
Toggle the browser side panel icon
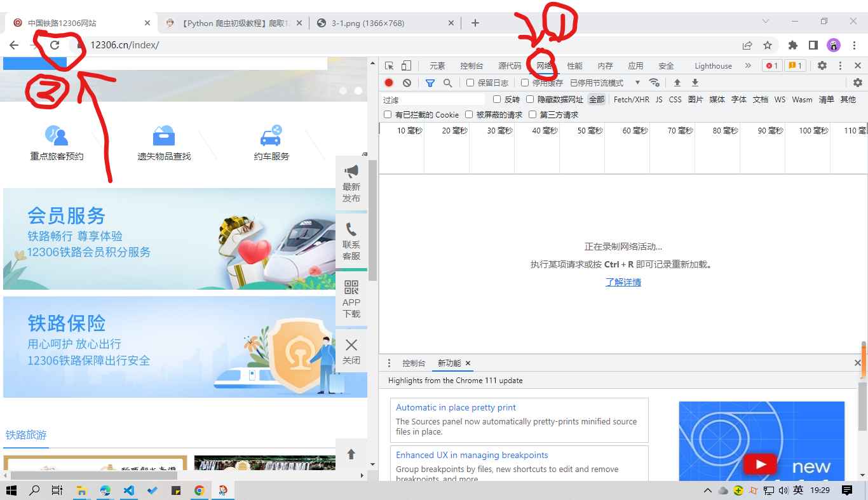[813, 45]
